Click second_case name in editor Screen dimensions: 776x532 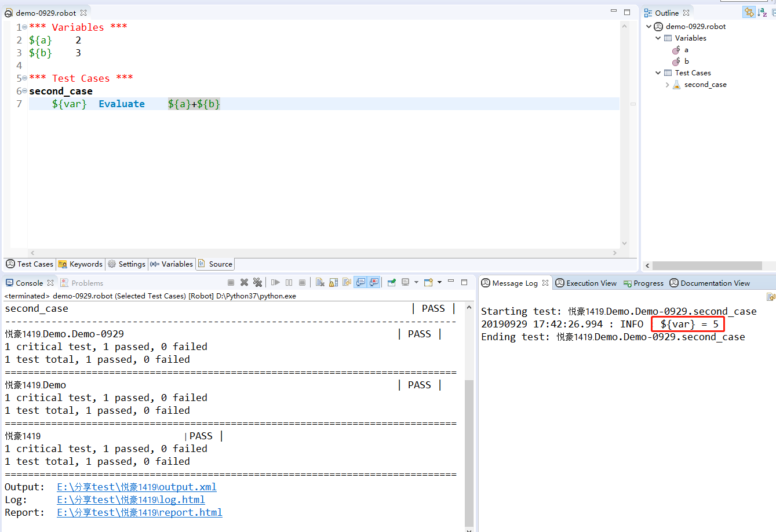point(61,91)
